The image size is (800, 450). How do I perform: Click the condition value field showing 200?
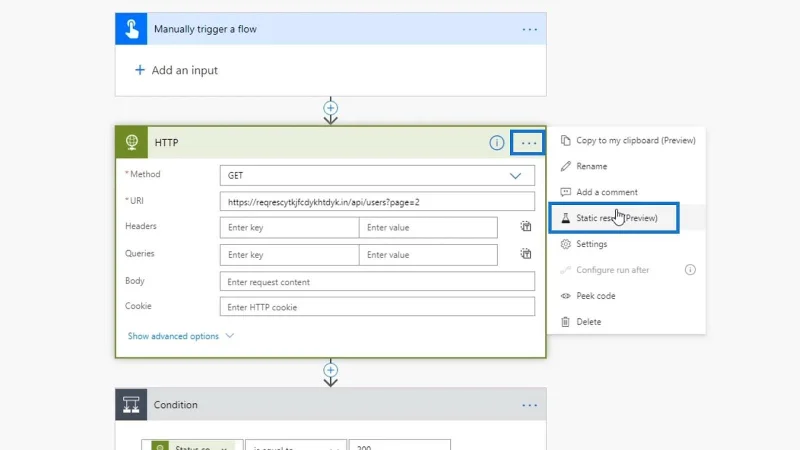(x=399, y=445)
